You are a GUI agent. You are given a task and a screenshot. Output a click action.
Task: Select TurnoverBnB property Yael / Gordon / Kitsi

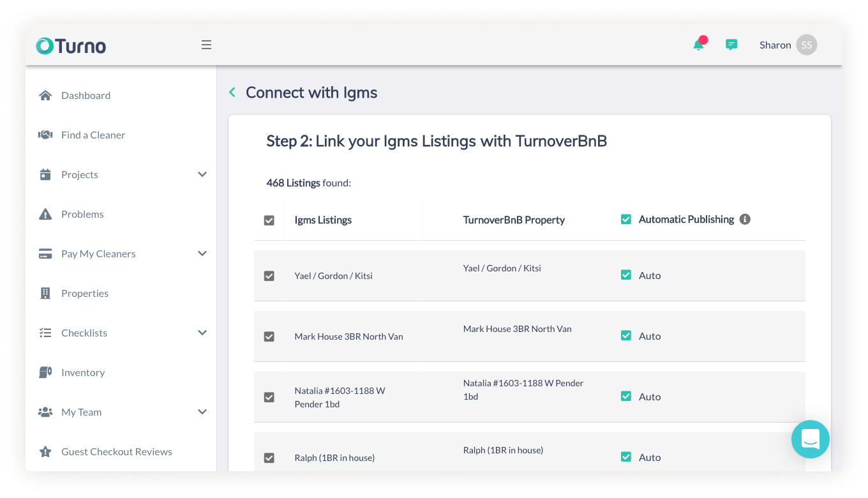pyautogui.click(x=502, y=268)
